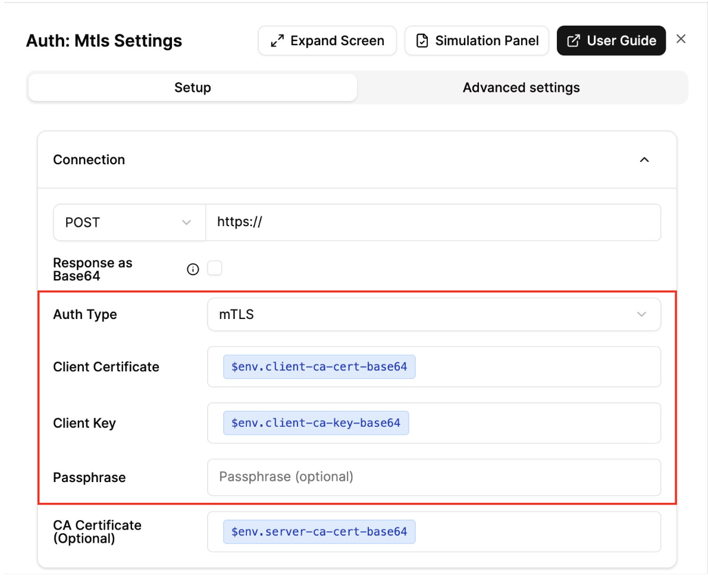This screenshot has height=588, width=708.
Task: Collapse the Connection section chevron
Action: point(644,160)
